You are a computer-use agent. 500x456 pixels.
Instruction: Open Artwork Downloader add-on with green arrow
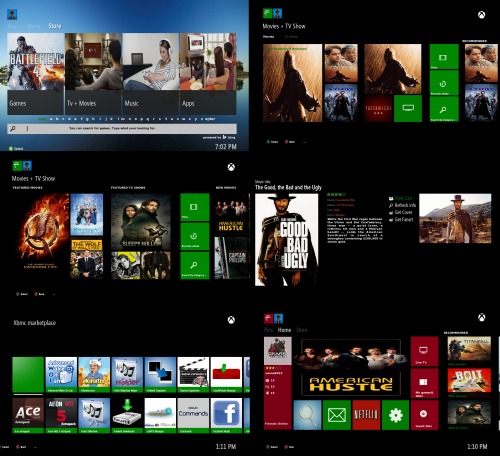pos(127,416)
